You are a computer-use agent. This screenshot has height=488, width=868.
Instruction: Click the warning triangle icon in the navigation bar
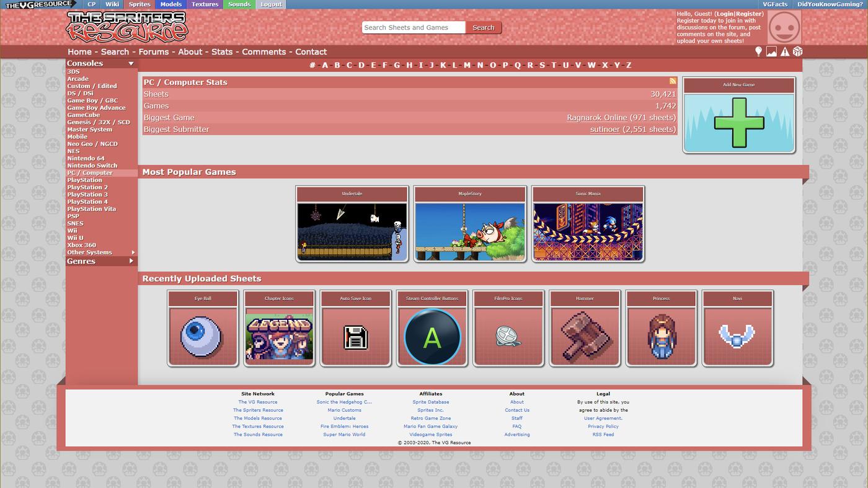785,51
